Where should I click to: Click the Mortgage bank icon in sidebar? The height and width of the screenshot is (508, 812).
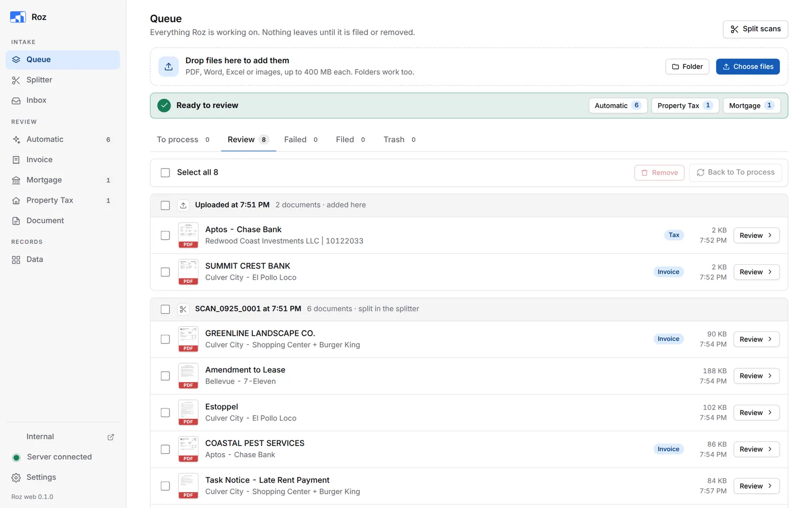(16, 180)
